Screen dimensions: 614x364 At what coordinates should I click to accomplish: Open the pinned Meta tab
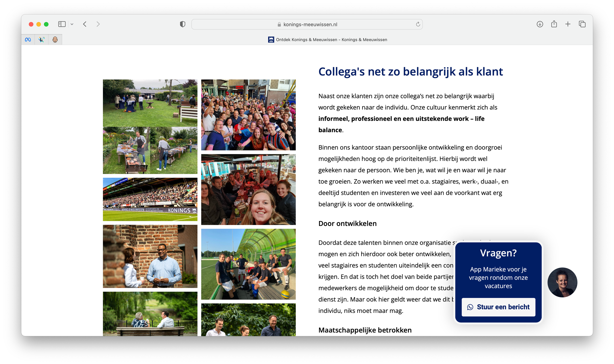coord(28,40)
